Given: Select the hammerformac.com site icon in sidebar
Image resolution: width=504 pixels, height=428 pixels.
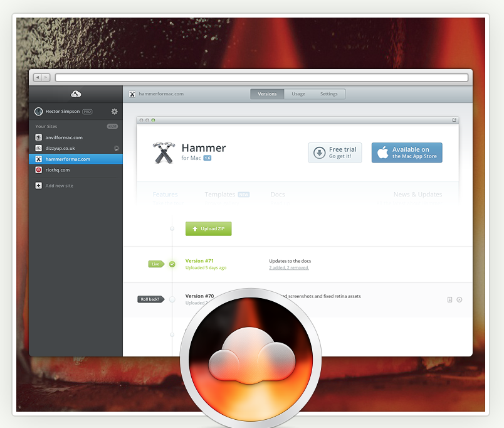Looking at the screenshot, I should (x=38, y=159).
